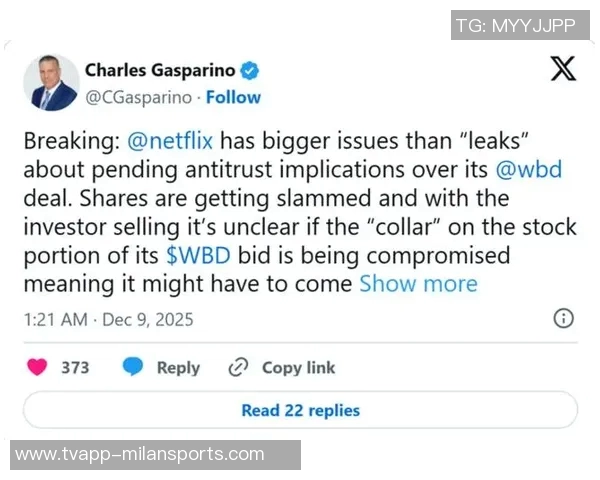This screenshot has height=480, width=600.
Task: Click the Reply text label
Action: (x=178, y=367)
